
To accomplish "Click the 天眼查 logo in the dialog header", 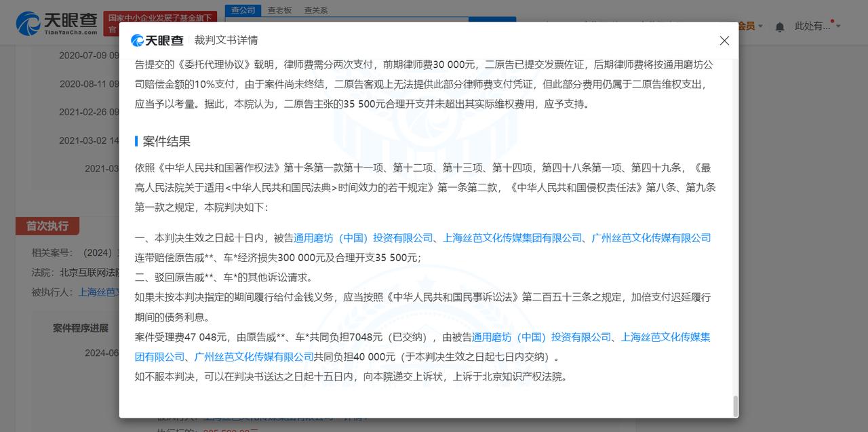I will pyautogui.click(x=157, y=40).
